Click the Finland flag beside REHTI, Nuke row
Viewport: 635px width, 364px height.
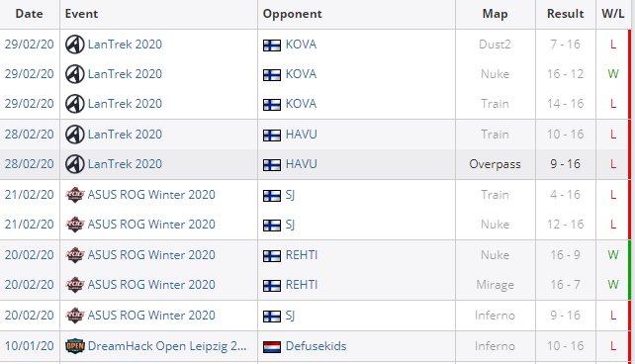tap(272, 256)
